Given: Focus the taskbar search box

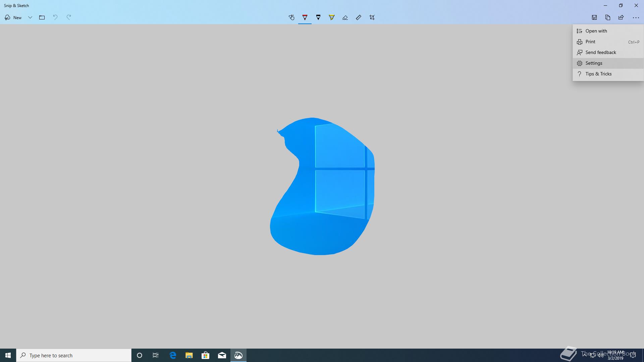Looking at the screenshot, I should 74,355.
